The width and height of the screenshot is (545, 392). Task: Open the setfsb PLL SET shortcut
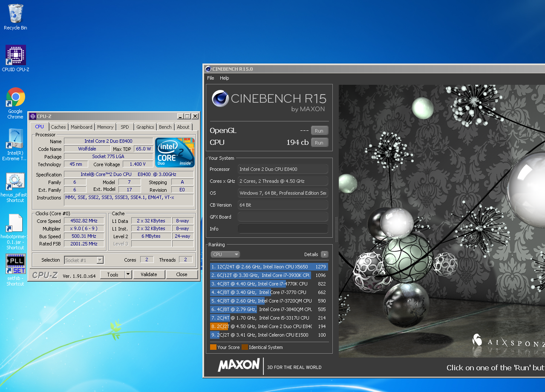pyautogui.click(x=15, y=269)
